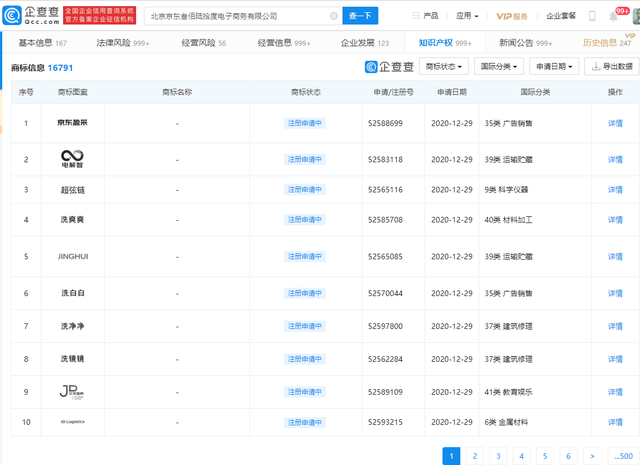
Task: Open 详情 for trademark 52589109
Action: click(615, 392)
